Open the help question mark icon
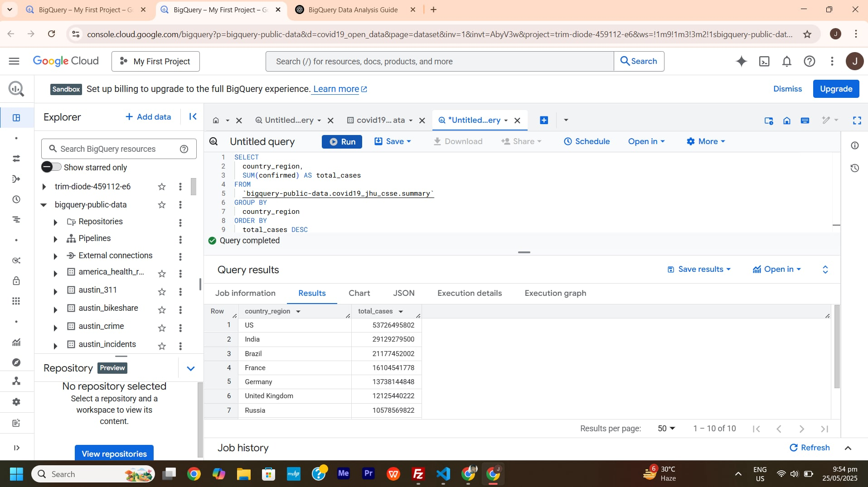 tap(810, 61)
